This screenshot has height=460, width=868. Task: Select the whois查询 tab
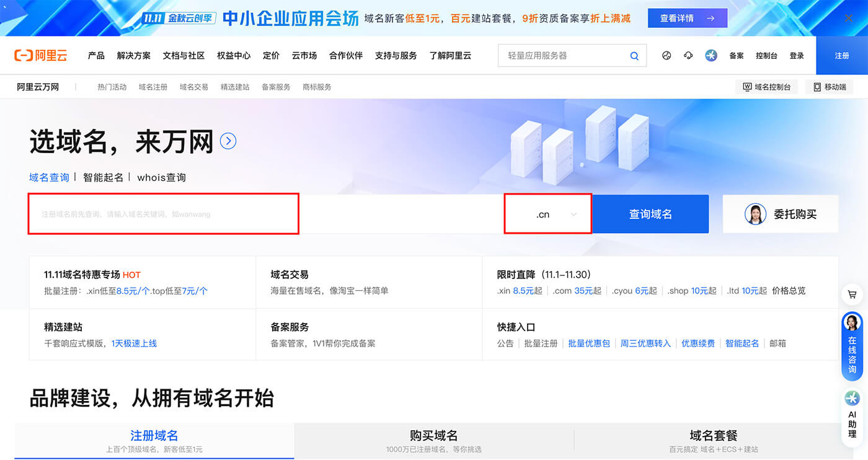tap(162, 177)
